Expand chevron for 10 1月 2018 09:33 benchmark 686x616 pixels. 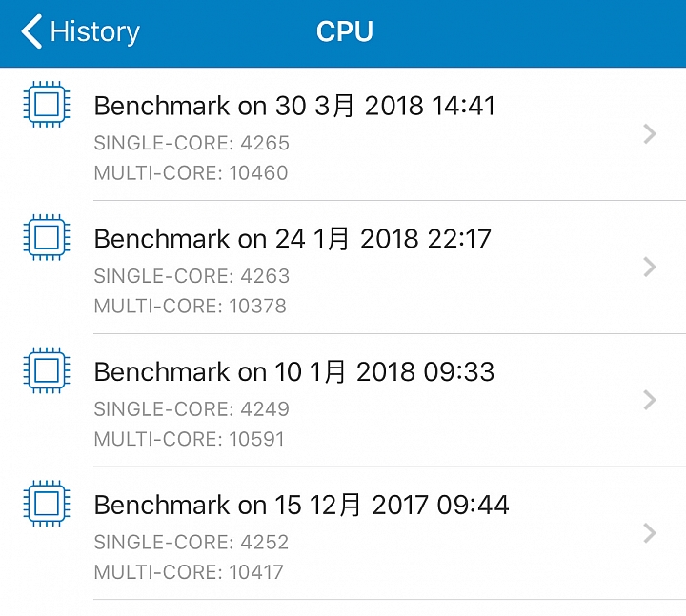click(x=650, y=400)
